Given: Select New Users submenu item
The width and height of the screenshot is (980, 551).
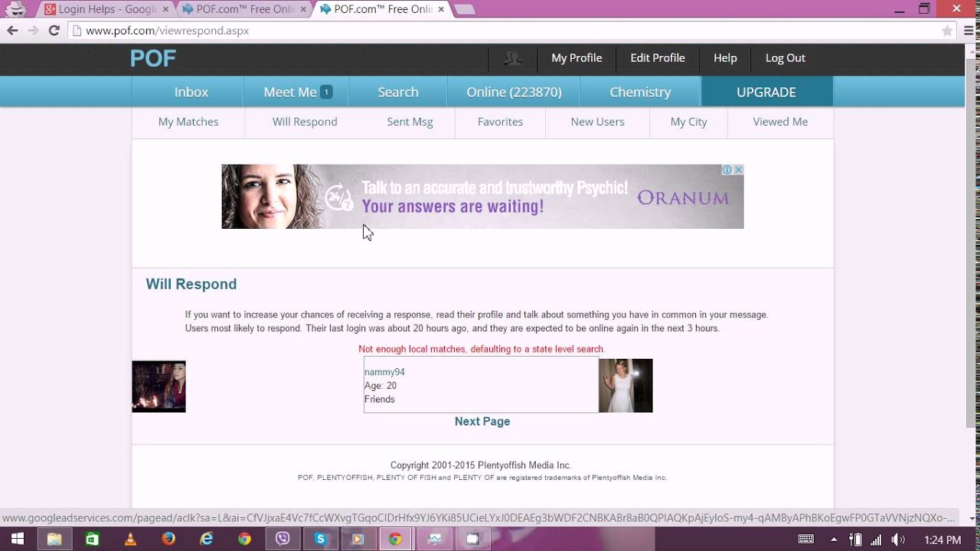Looking at the screenshot, I should pyautogui.click(x=597, y=122).
